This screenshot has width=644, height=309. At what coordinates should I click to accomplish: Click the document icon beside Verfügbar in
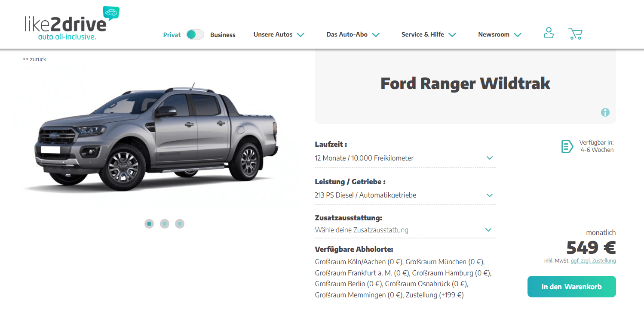567,146
